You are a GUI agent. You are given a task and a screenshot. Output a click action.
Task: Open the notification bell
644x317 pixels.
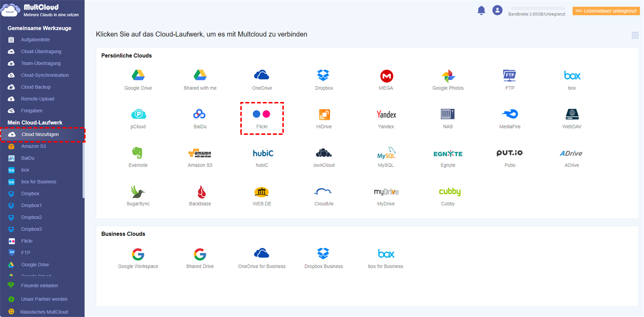point(481,10)
